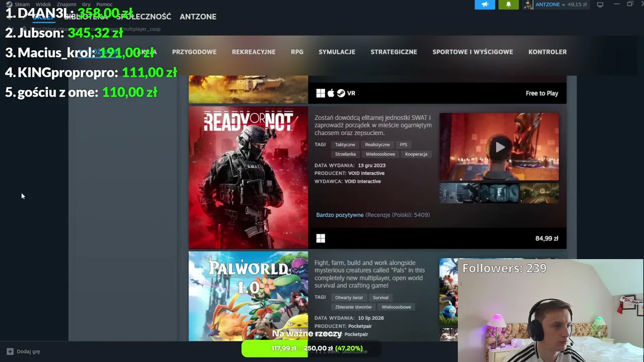Click the Windows icon in the Free to Play row

[x=320, y=93]
